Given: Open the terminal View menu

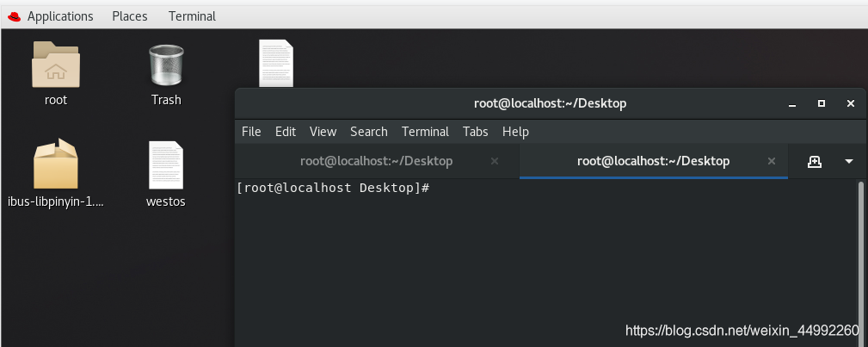Looking at the screenshot, I should tap(323, 132).
